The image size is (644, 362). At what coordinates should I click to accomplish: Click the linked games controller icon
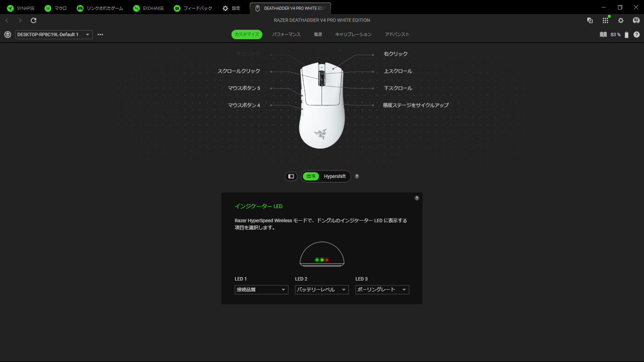80,9
